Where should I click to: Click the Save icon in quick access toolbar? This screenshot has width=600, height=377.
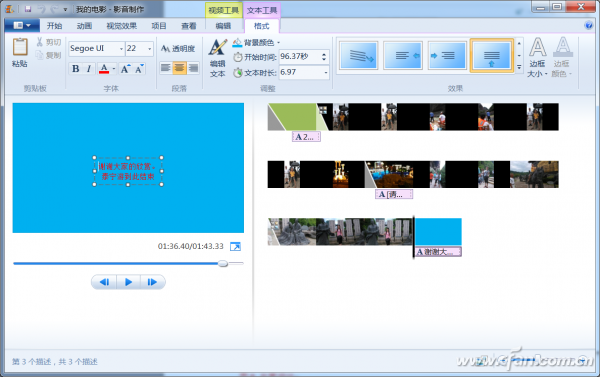coord(28,9)
